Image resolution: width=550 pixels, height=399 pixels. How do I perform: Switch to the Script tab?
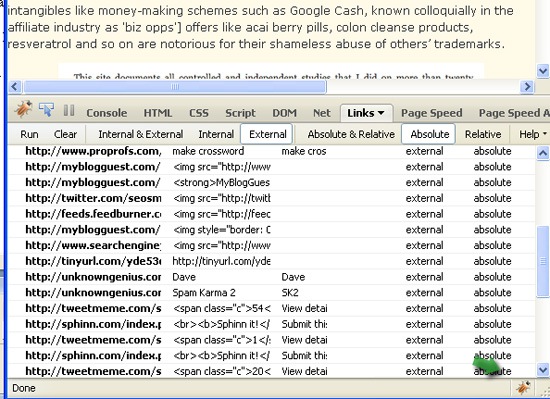click(x=240, y=113)
